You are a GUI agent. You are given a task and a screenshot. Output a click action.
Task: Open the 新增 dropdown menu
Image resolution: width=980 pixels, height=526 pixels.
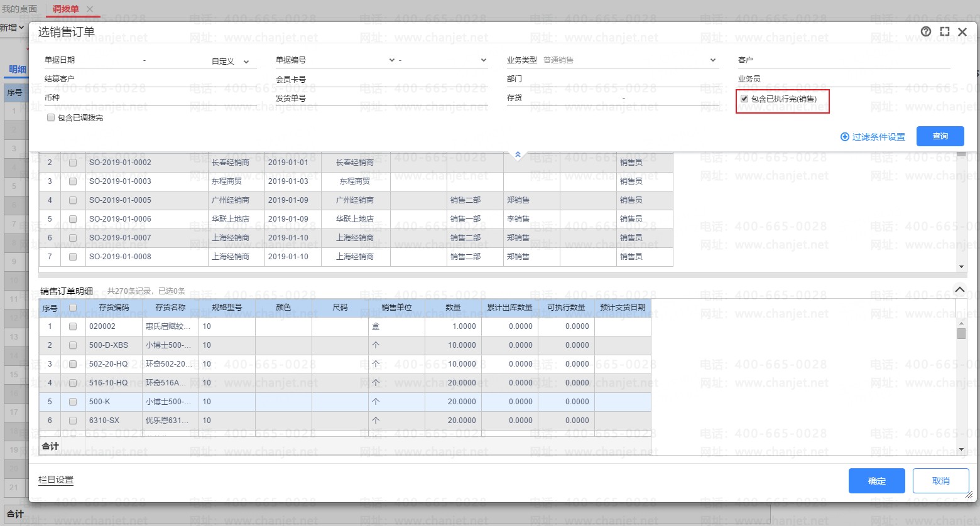pyautogui.click(x=13, y=28)
